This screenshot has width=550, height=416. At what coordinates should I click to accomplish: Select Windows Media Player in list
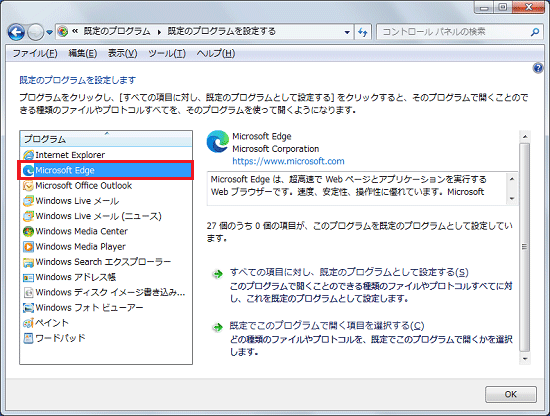coord(106,247)
